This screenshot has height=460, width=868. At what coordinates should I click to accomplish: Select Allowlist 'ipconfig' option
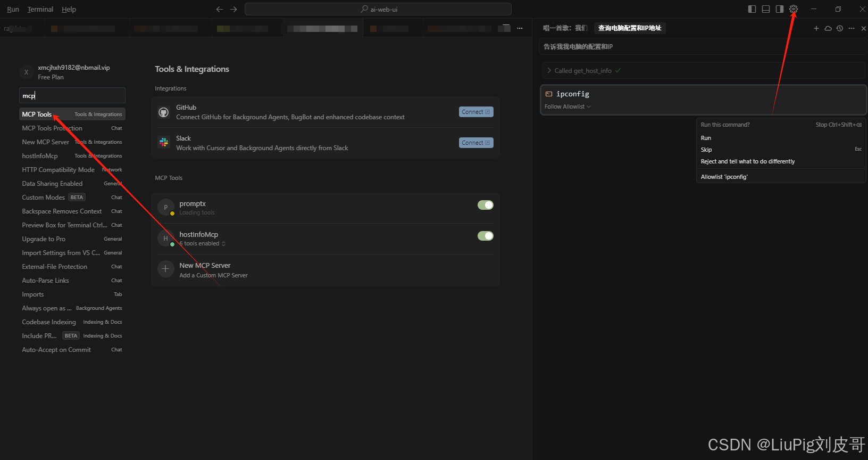coord(781,177)
